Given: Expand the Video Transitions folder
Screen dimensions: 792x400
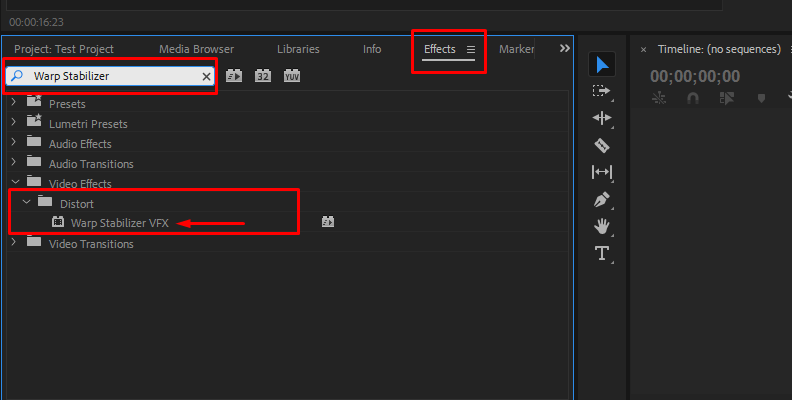Looking at the screenshot, I should tap(14, 243).
